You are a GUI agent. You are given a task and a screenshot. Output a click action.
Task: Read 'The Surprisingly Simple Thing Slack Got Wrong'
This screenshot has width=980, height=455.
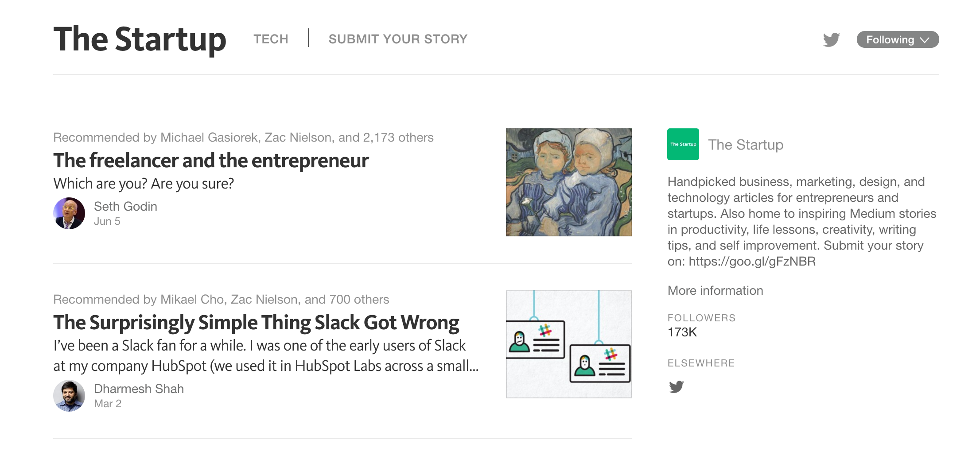coord(256,322)
